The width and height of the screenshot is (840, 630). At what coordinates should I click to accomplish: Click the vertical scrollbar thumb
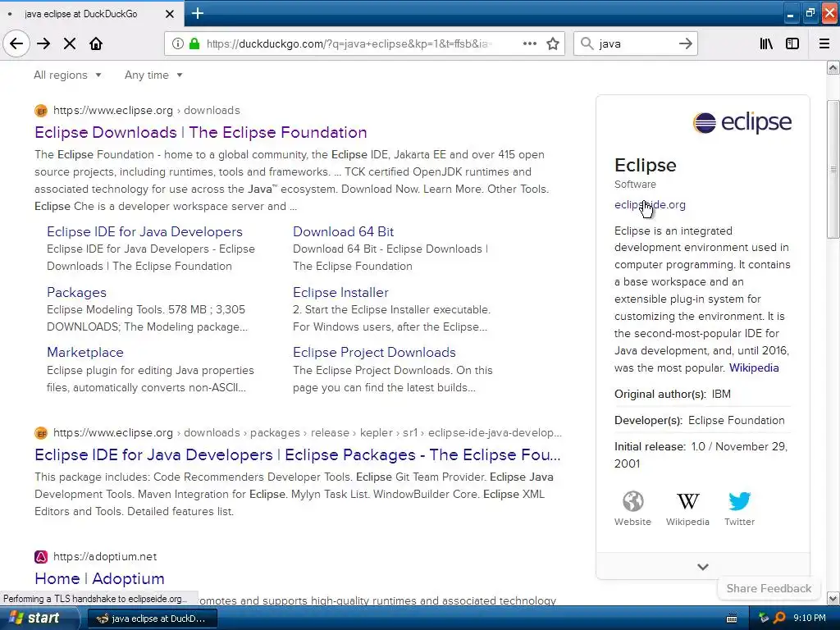(833, 169)
